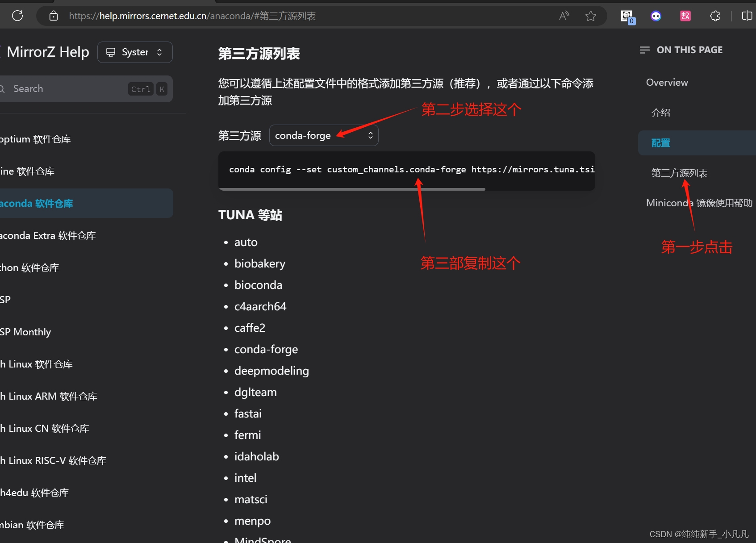Click the monitor icon in theme selector

tap(111, 52)
